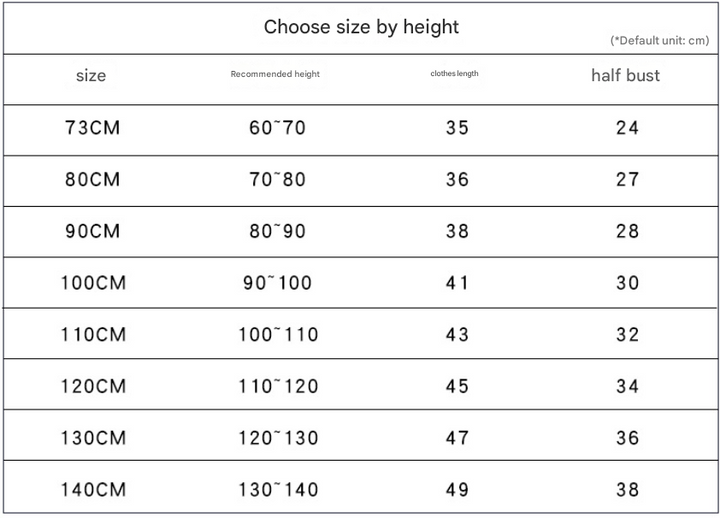Select the 'half bust' column header
This screenshot has height=518, width=720.
(x=625, y=75)
